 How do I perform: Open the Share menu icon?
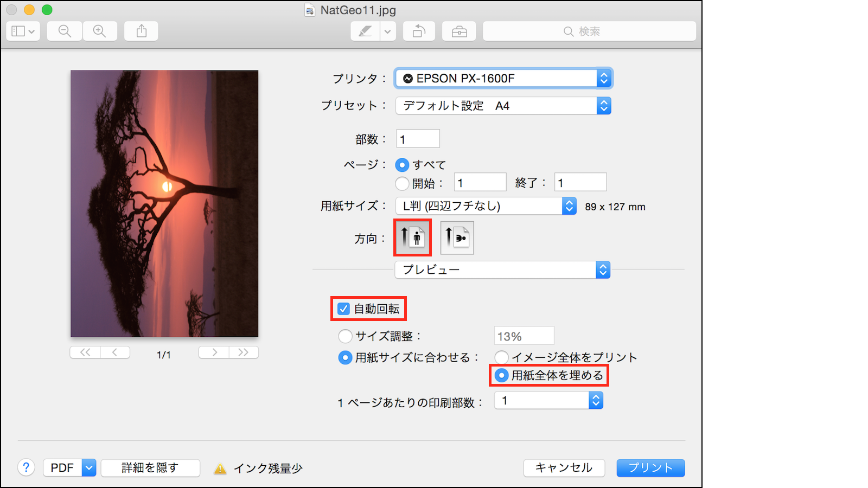click(141, 31)
